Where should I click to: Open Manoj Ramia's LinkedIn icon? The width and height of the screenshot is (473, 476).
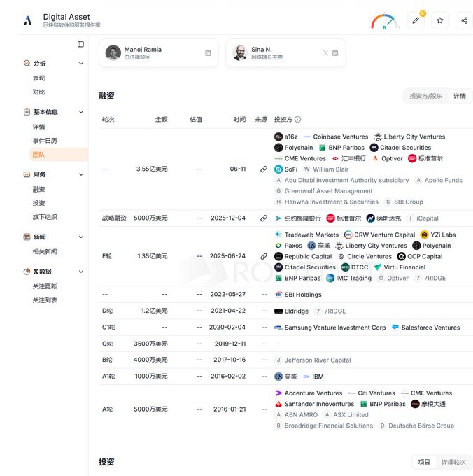[208, 53]
